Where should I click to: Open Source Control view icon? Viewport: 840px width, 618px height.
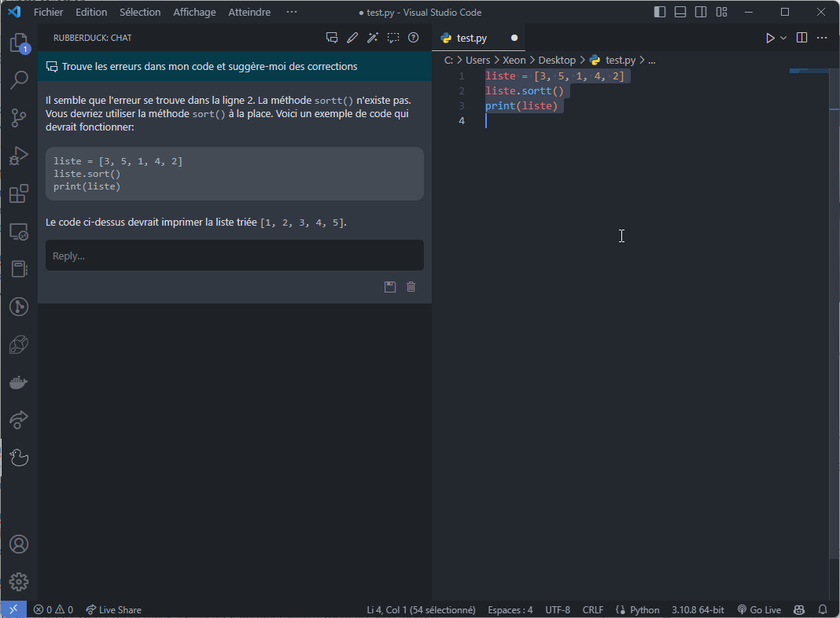tap(20, 118)
